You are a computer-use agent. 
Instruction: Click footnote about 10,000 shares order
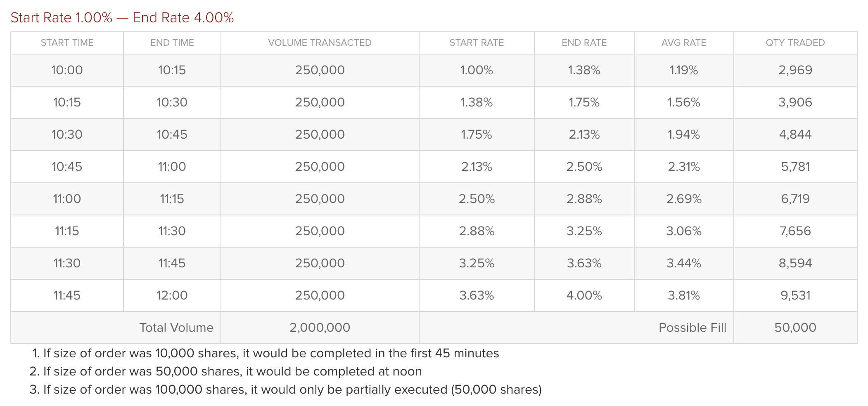(x=271, y=354)
